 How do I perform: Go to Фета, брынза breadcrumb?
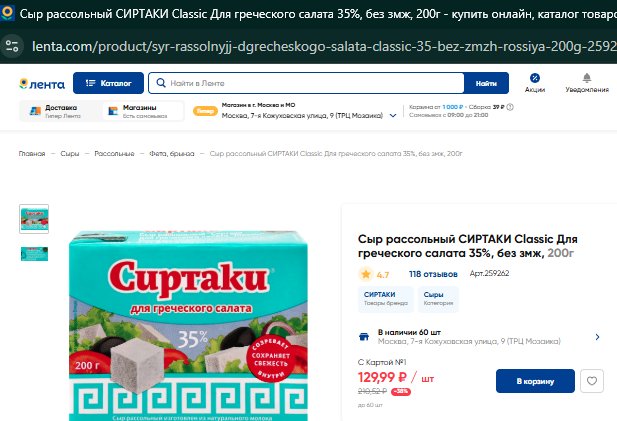(172, 153)
